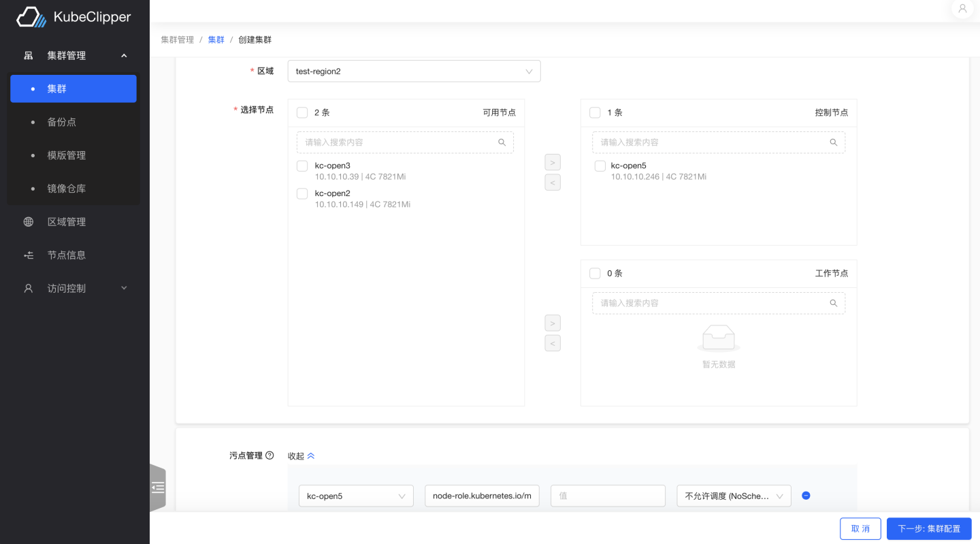The image size is (980, 544).
Task: Click search icon in 可用节点 panel
Action: click(502, 142)
